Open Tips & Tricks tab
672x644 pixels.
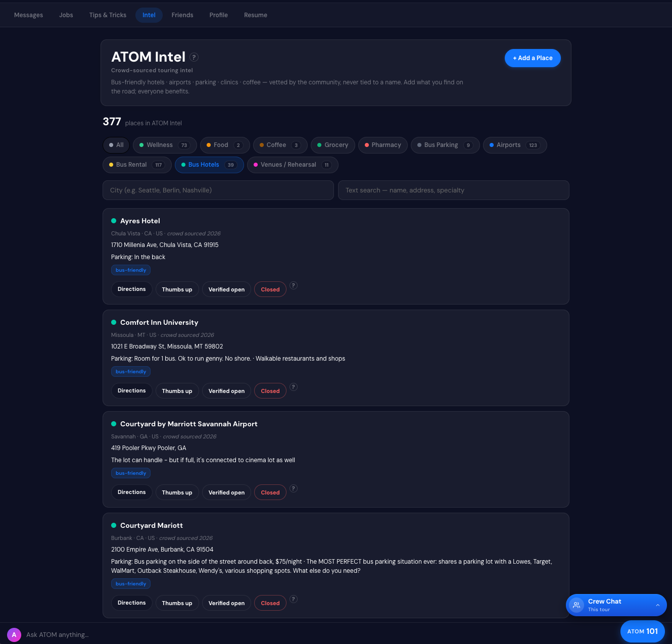(x=108, y=15)
